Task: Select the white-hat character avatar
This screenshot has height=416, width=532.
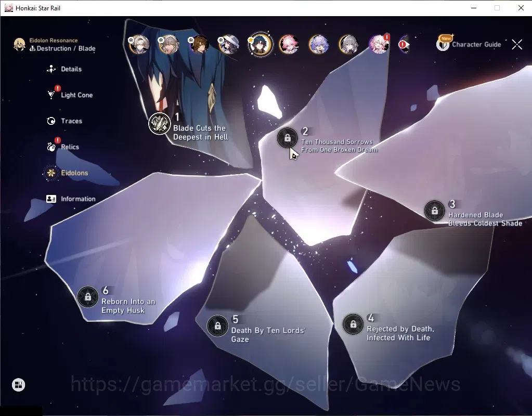Action: (228, 44)
